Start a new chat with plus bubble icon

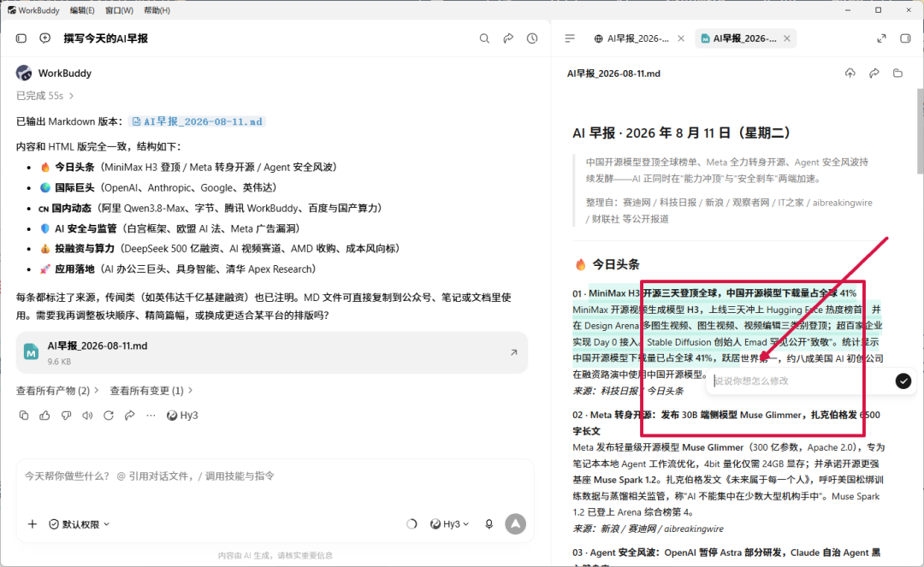click(44, 38)
